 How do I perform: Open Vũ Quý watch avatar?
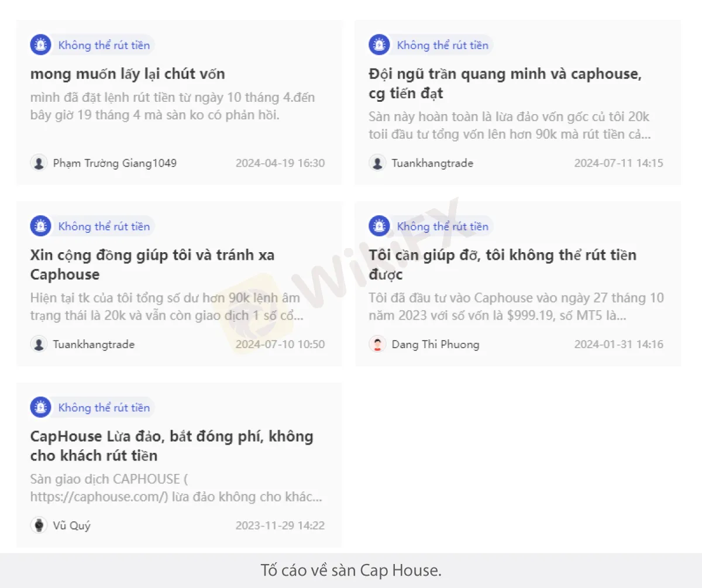point(39,525)
